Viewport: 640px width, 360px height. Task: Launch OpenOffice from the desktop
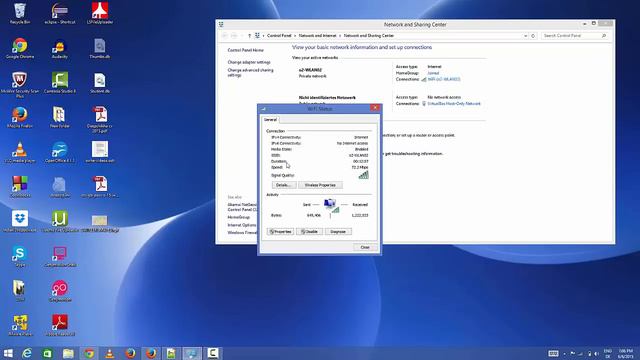[60, 152]
